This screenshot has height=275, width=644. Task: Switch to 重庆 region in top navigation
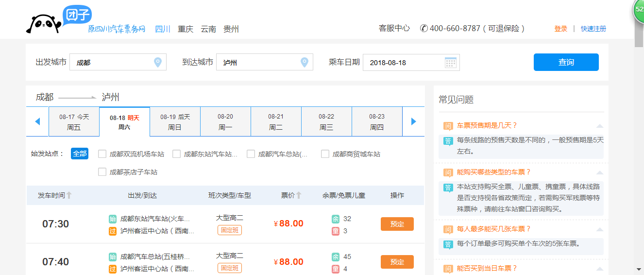(x=186, y=29)
